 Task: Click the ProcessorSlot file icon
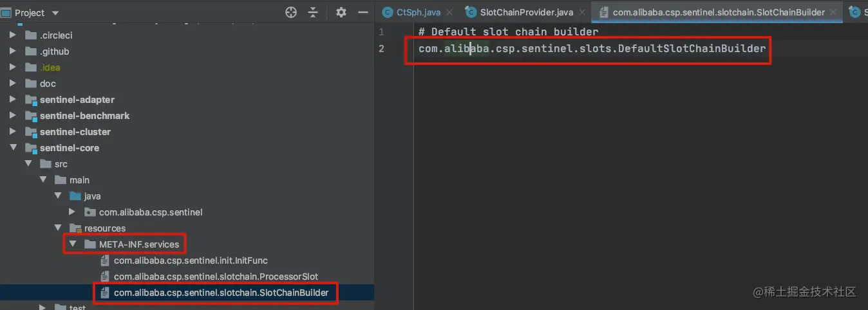click(105, 277)
